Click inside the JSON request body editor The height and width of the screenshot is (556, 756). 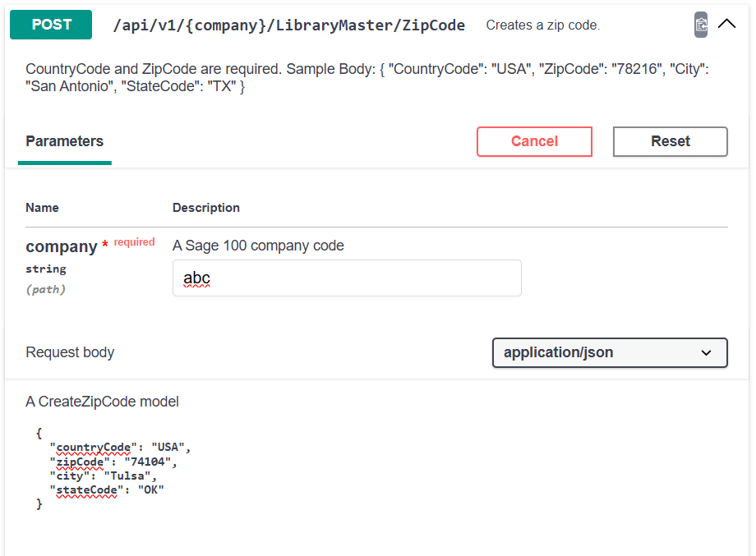(376, 468)
